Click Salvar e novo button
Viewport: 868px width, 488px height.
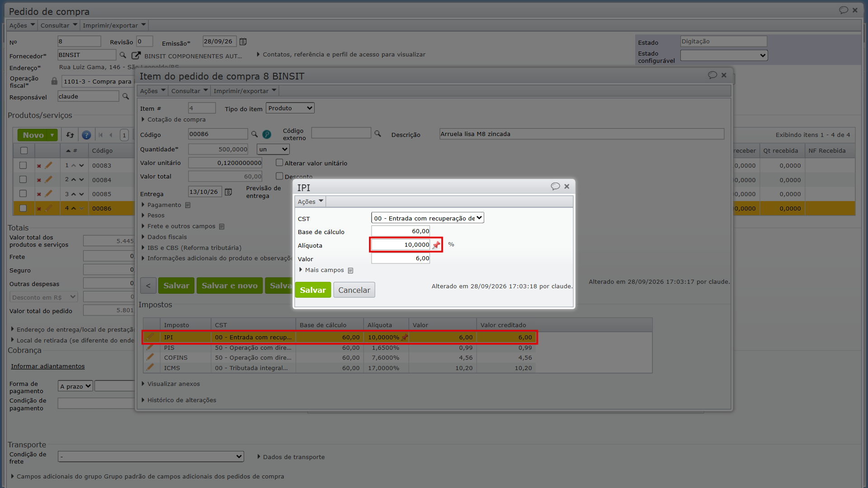(230, 286)
